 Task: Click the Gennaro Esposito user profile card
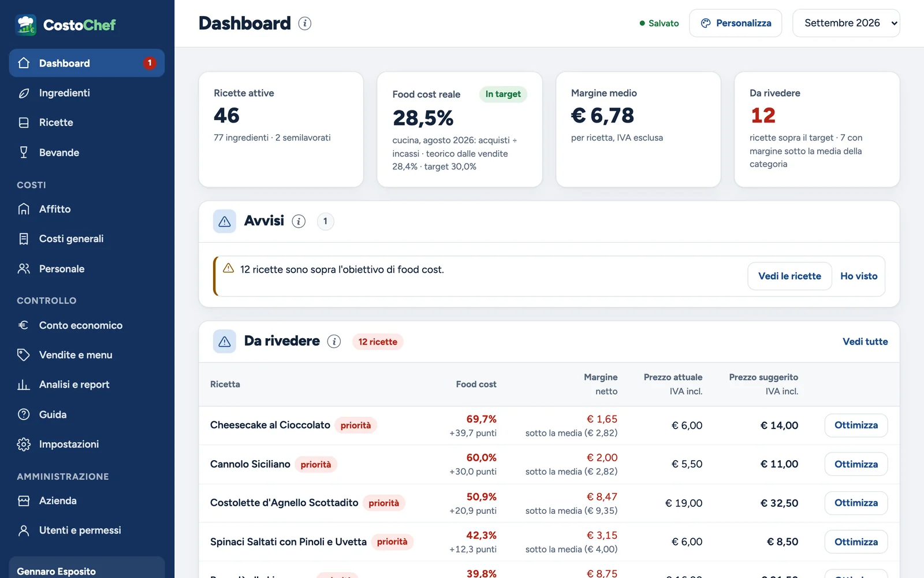pyautogui.click(x=87, y=568)
